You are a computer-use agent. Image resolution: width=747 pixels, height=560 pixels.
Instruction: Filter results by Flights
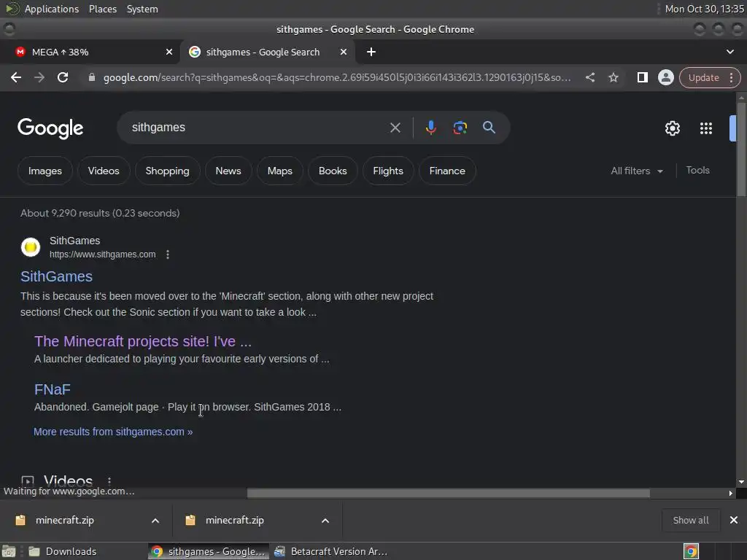coord(388,171)
